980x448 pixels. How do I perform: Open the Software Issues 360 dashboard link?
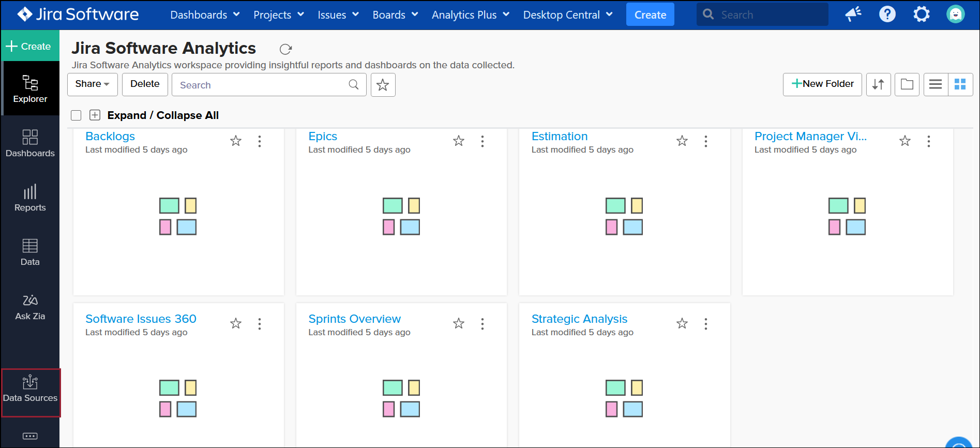(x=141, y=319)
